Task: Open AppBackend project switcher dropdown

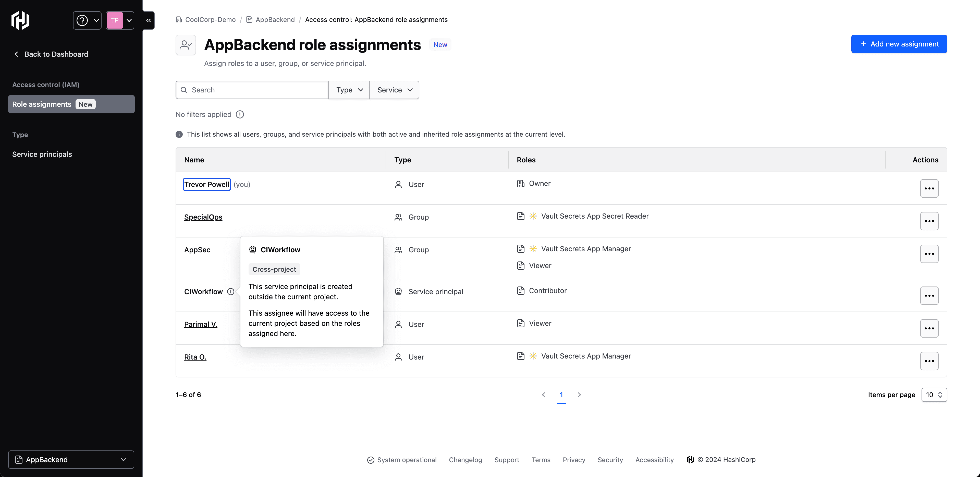Action: (x=71, y=459)
